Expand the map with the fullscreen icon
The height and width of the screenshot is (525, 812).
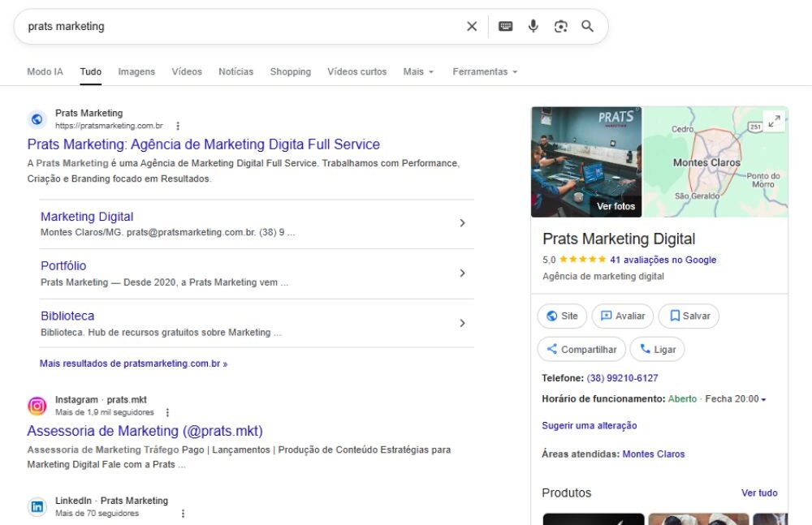[774, 122]
